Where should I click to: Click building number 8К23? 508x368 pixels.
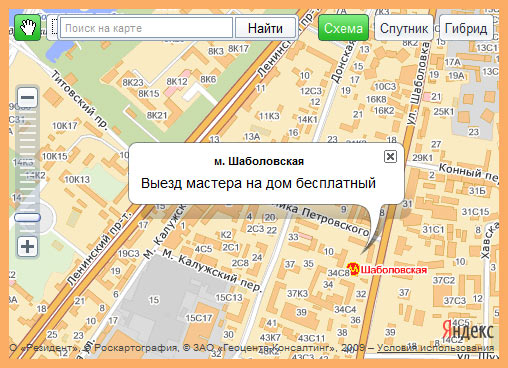(x=133, y=82)
